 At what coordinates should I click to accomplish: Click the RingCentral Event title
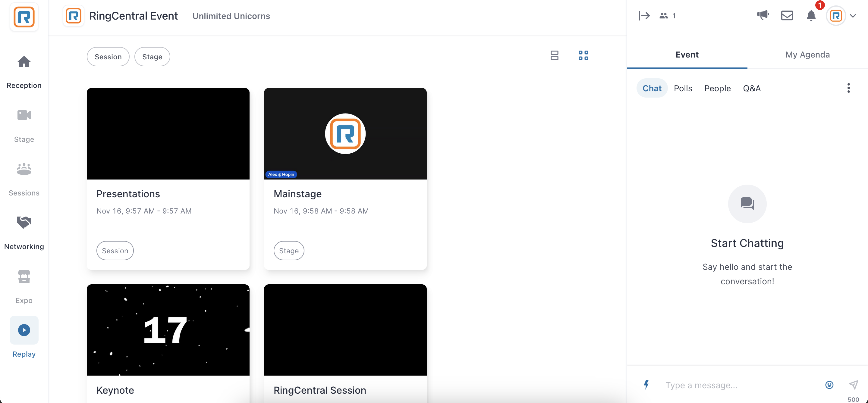pyautogui.click(x=134, y=16)
